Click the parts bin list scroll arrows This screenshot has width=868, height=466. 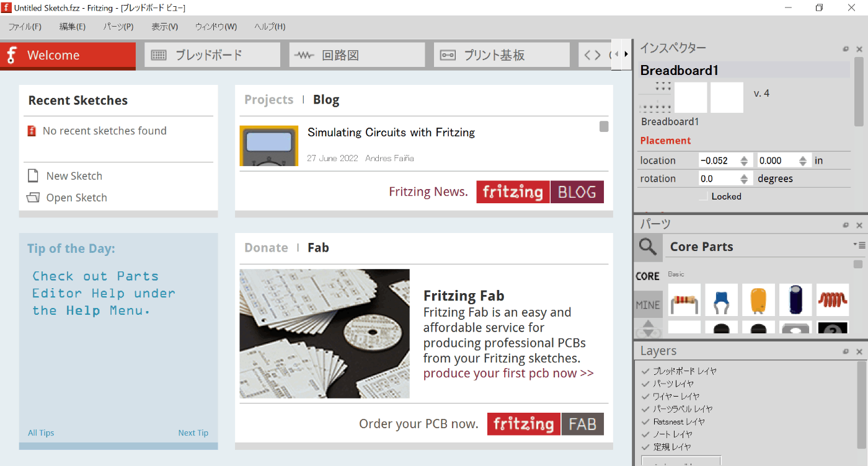[x=648, y=328]
